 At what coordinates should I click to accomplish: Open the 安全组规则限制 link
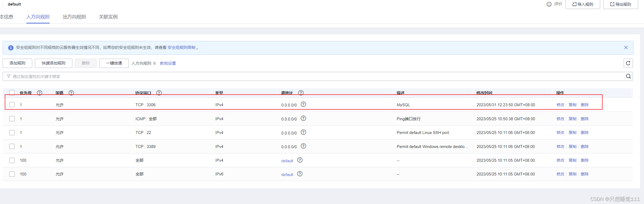[x=182, y=48]
